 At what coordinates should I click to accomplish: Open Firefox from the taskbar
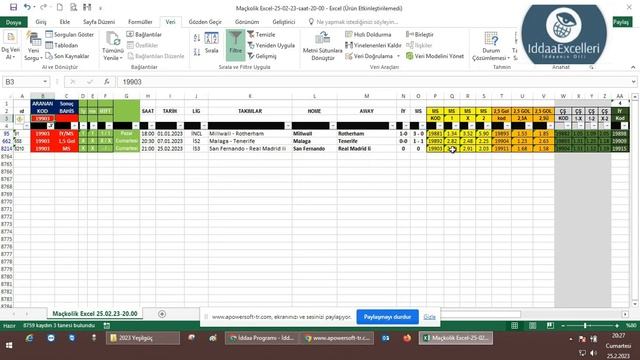pyautogui.click(x=407, y=338)
